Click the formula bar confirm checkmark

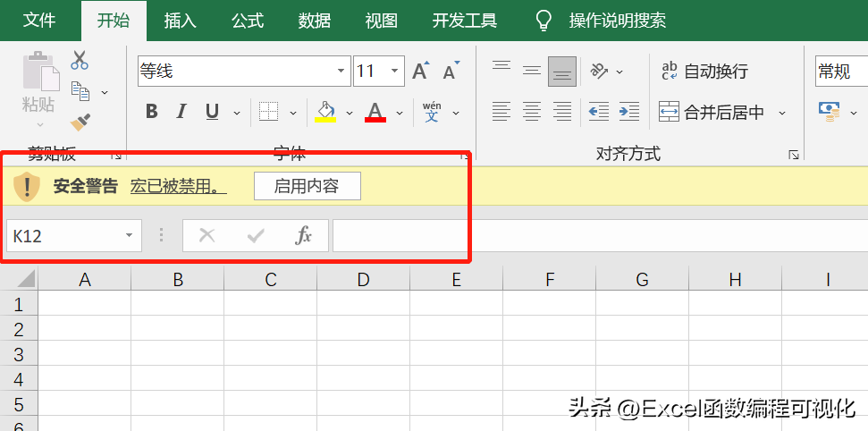click(255, 236)
